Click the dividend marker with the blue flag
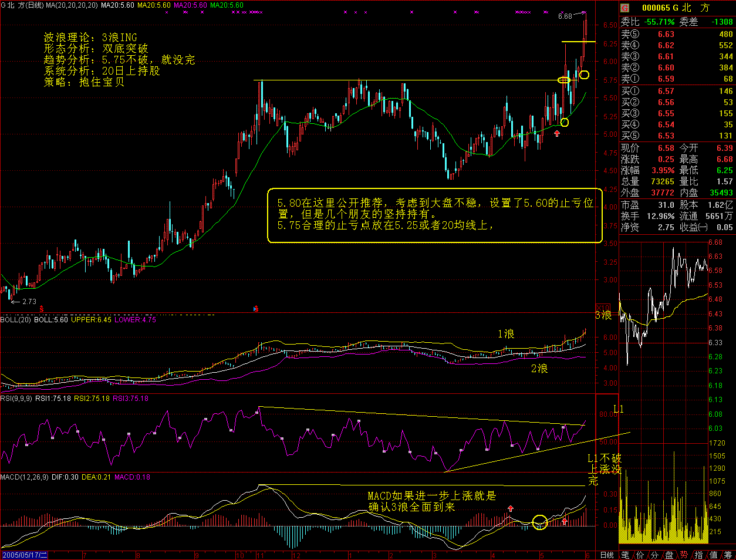Image resolution: width=736 pixels, height=560 pixels. pos(255,308)
